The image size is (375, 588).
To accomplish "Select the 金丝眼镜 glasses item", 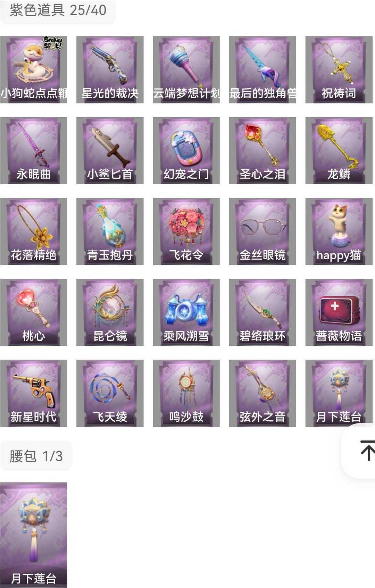I will 262,231.
